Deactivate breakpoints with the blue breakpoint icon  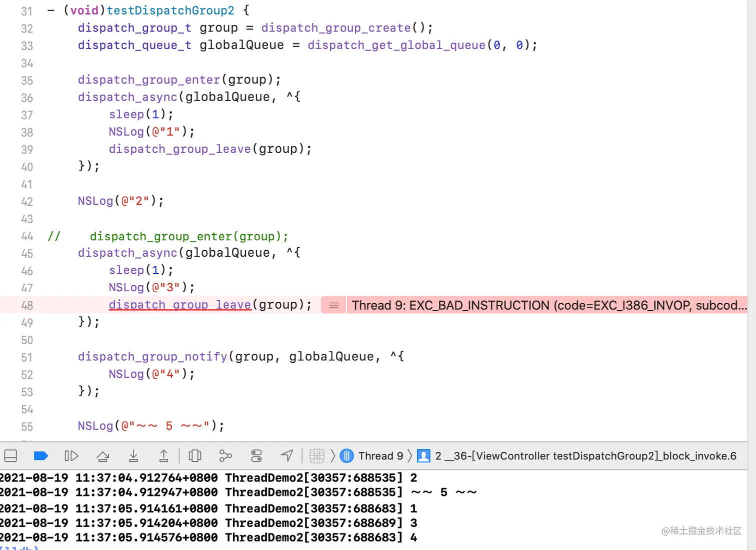pyautogui.click(x=40, y=456)
